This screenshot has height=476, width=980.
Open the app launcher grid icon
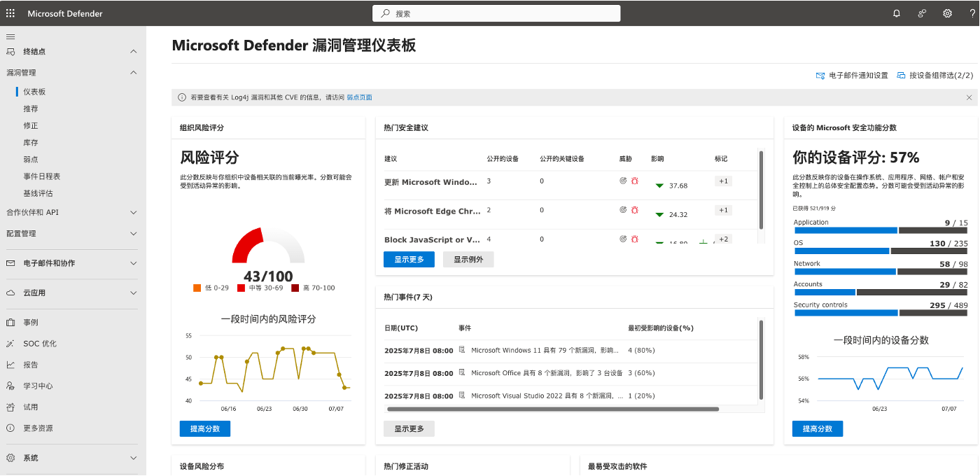10,13
